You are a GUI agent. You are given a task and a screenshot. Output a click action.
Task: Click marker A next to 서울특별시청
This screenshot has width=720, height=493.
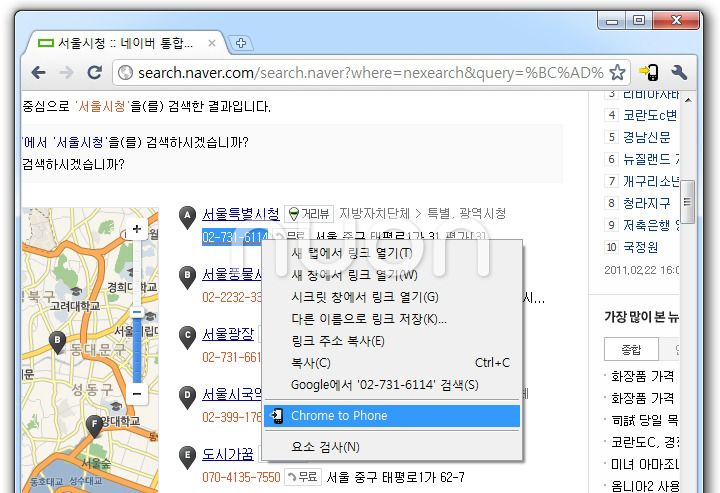187,217
